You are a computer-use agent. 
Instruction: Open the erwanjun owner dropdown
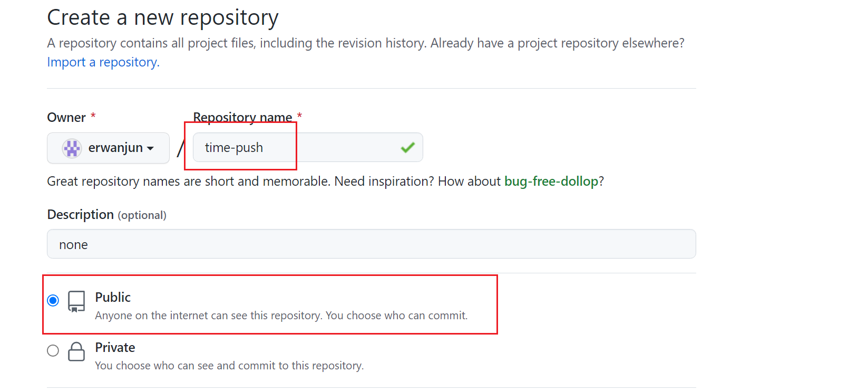coord(108,148)
